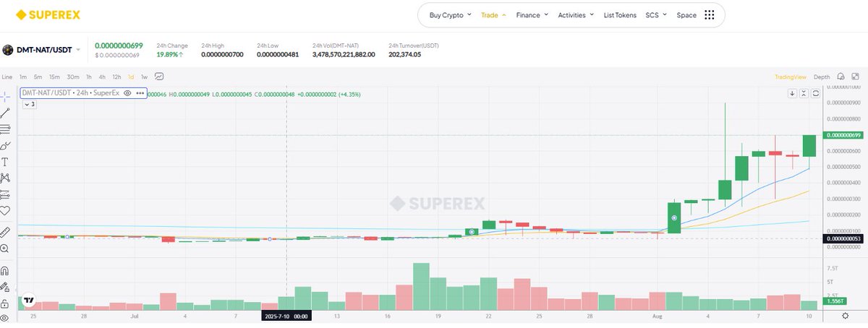The height and width of the screenshot is (328, 868).
Task: Expand the DMT-NAT/USDT pair selector arrow
Action: (x=78, y=50)
